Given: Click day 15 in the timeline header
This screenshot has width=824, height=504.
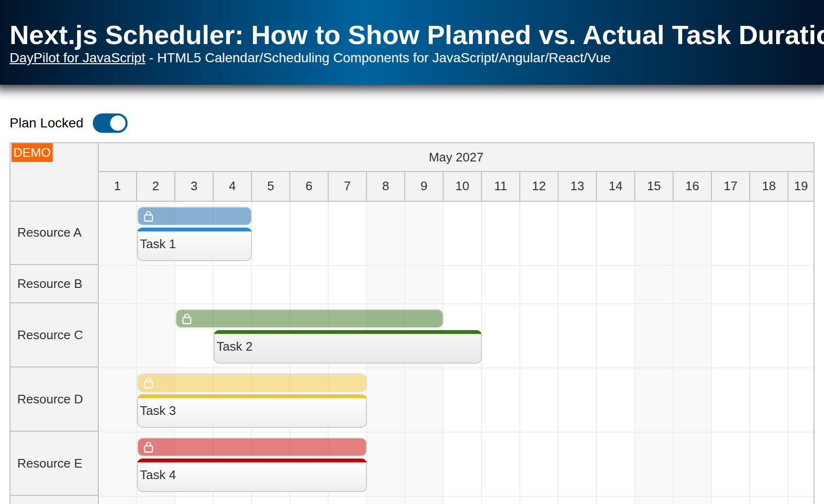Looking at the screenshot, I should (x=654, y=186).
